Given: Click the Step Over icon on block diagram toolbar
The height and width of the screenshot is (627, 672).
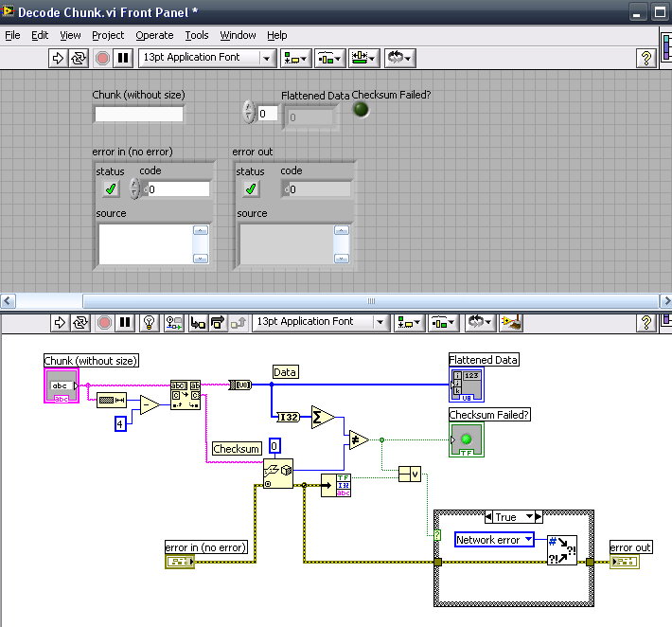Looking at the screenshot, I should tap(219, 322).
